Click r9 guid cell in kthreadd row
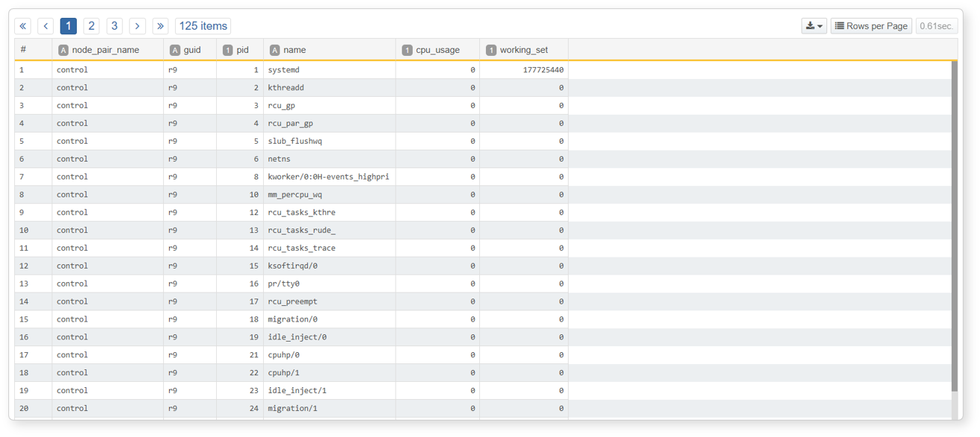This screenshot has height=437, width=980. point(190,88)
